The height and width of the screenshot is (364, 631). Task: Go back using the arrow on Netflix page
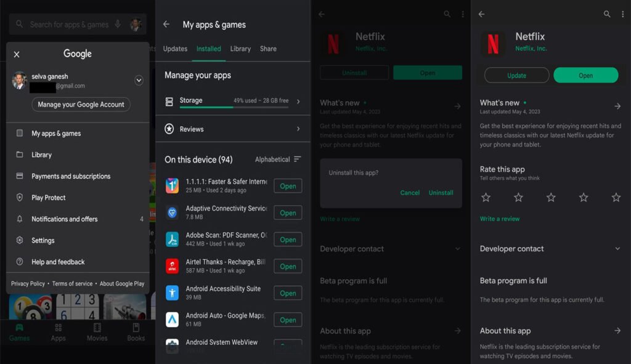click(320, 14)
